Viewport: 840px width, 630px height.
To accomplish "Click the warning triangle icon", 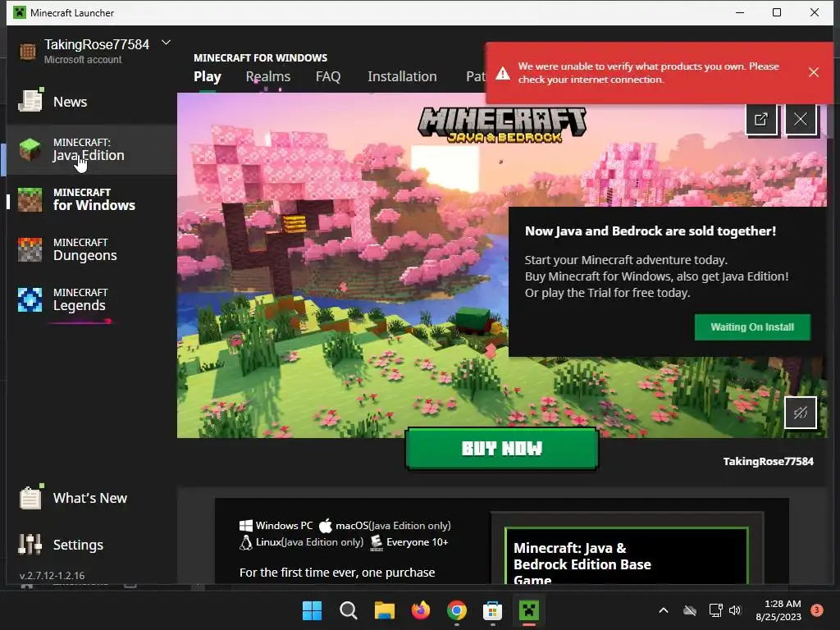I will coord(503,73).
